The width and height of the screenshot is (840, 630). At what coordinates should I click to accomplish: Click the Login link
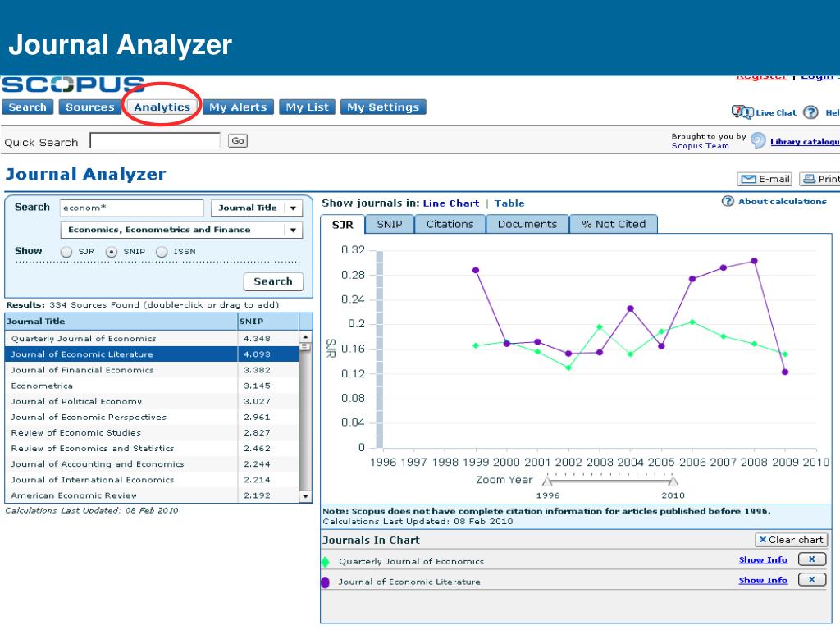click(816, 76)
